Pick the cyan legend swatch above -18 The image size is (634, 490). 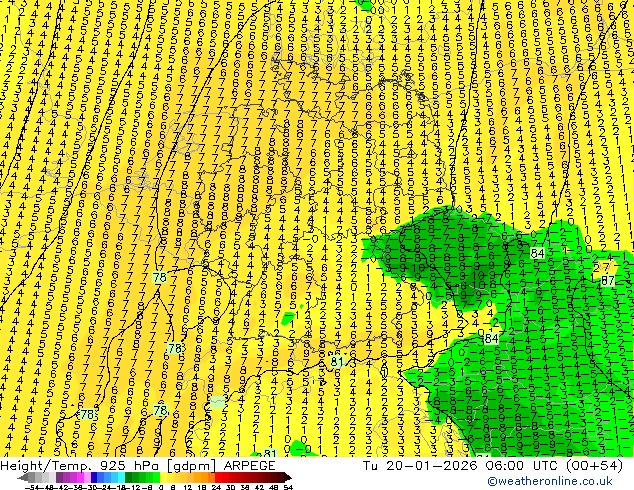click(x=121, y=477)
